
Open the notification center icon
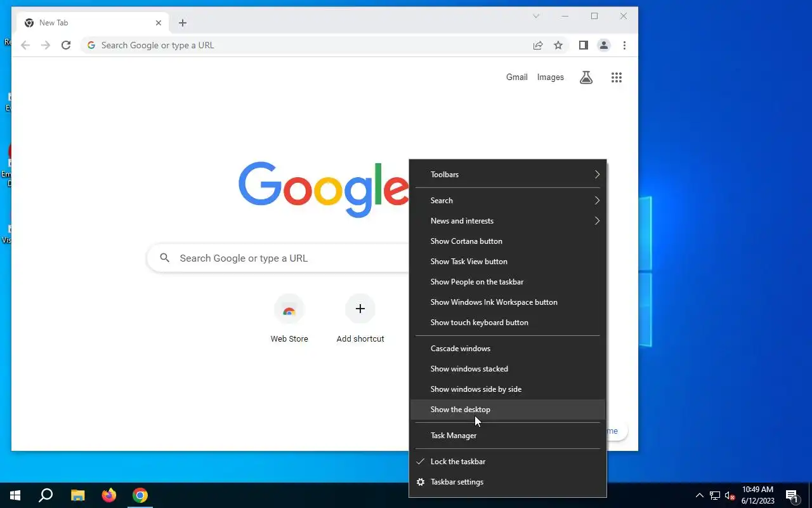(x=792, y=495)
